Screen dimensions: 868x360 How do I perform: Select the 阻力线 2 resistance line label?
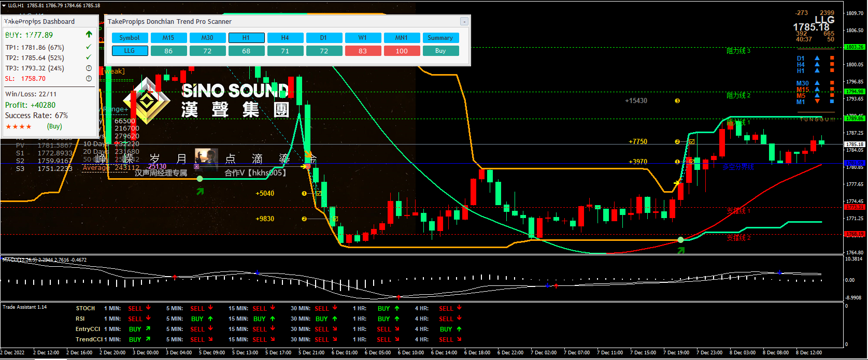(x=738, y=95)
